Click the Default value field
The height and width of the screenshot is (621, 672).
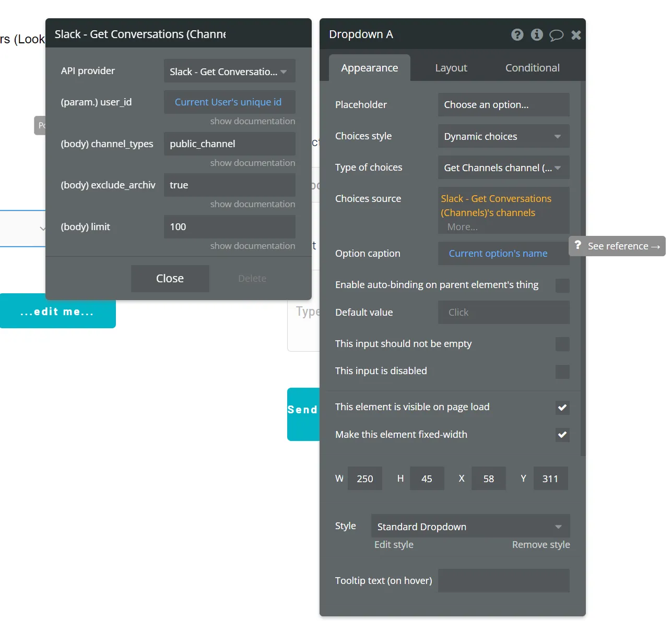pos(504,312)
